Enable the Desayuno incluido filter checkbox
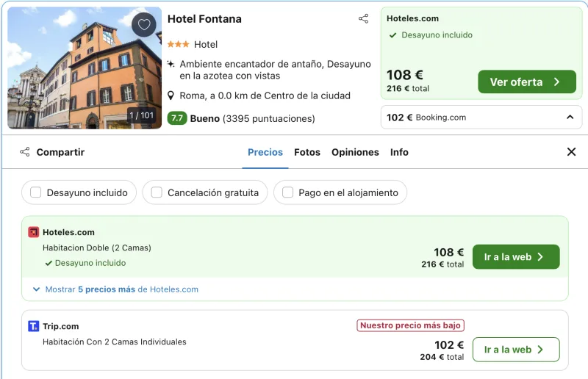Viewport: 588px width, 379px height. tap(35, 192)
